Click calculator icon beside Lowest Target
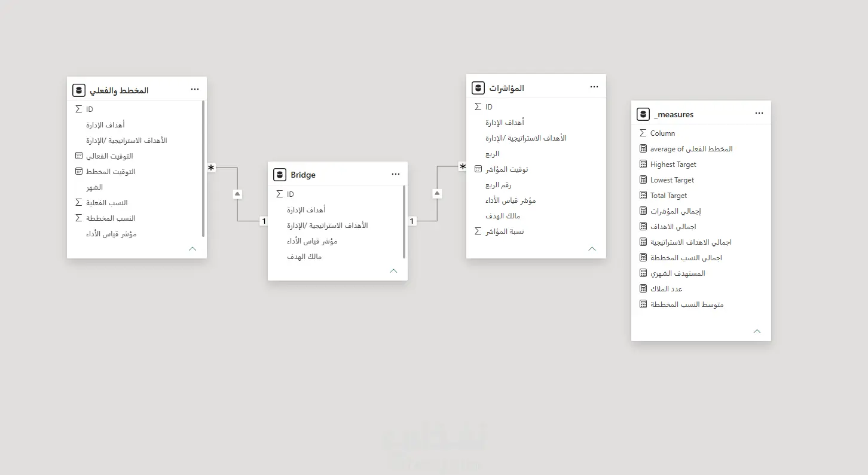This screenshot has width=868, height=475. (643, 180)
